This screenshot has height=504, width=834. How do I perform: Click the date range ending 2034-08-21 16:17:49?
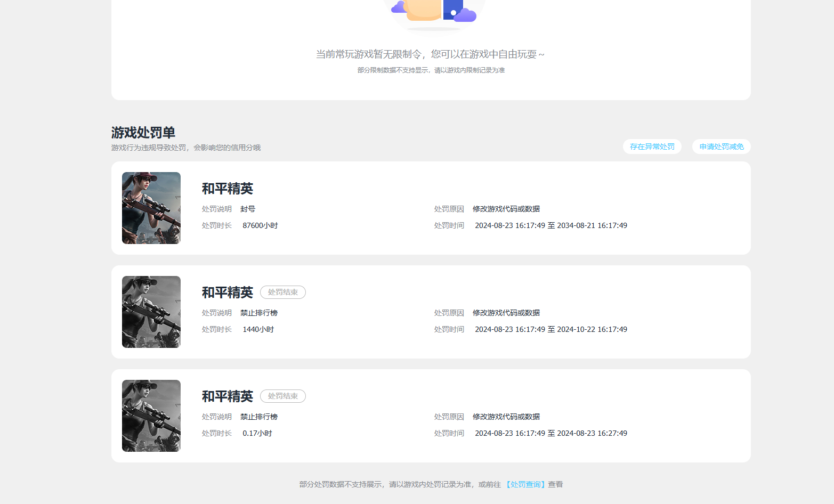(551, 225)
